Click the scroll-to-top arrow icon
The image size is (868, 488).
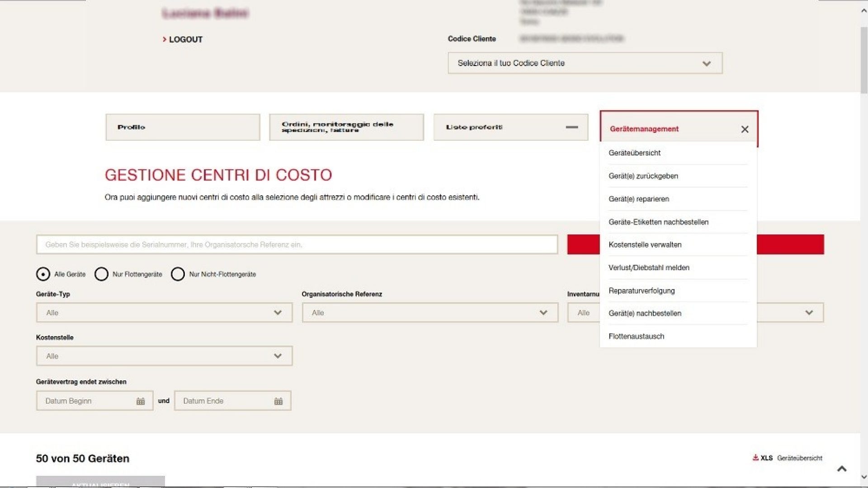(x=841, y=469)
